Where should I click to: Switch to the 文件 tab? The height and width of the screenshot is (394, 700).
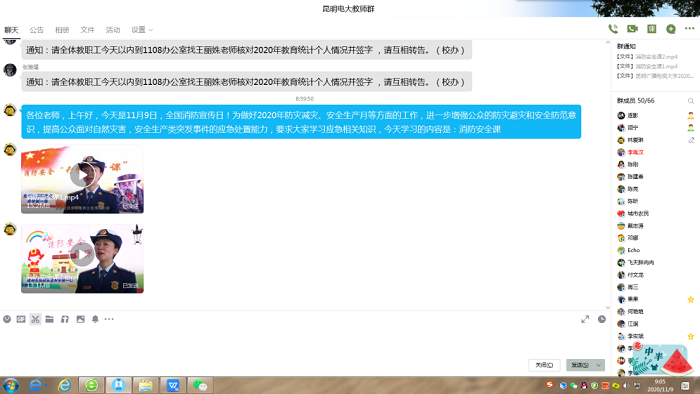[x=88, y=30]
